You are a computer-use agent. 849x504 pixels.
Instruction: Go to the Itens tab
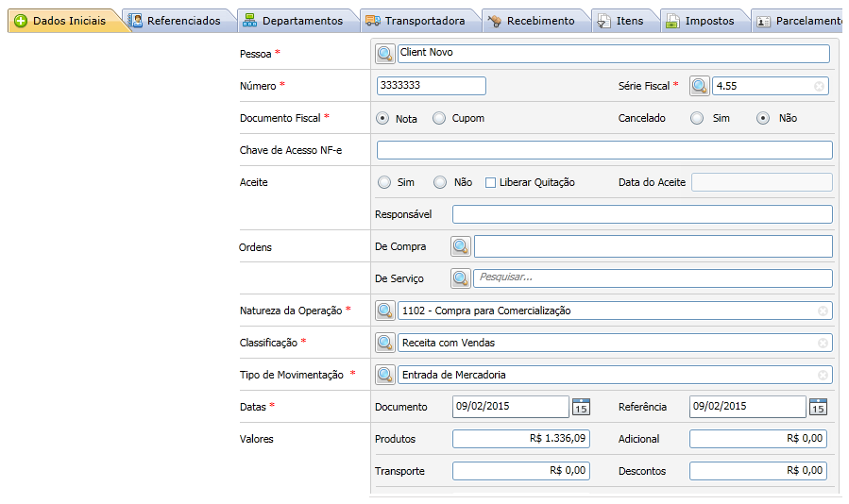623,21
